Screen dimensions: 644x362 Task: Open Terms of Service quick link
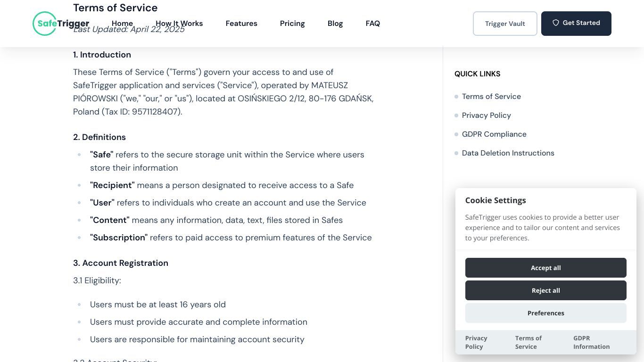click(x=491, y=97)
